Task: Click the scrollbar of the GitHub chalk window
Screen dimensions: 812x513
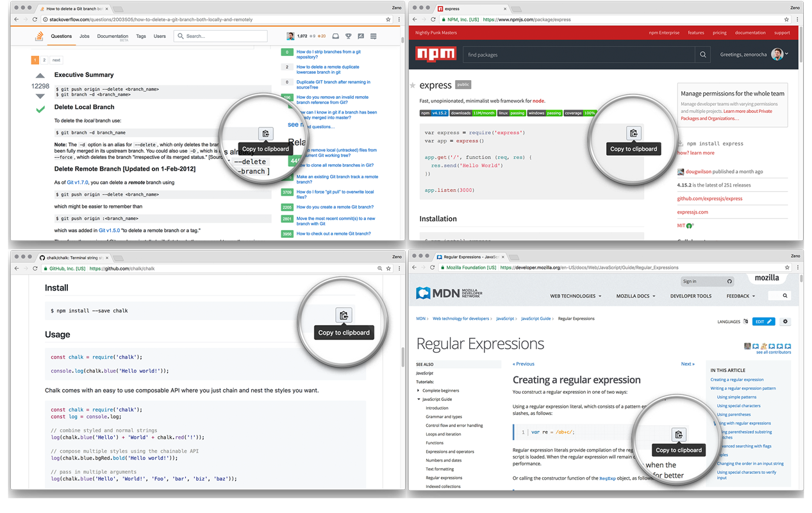Action: click(x=402, y=357)
